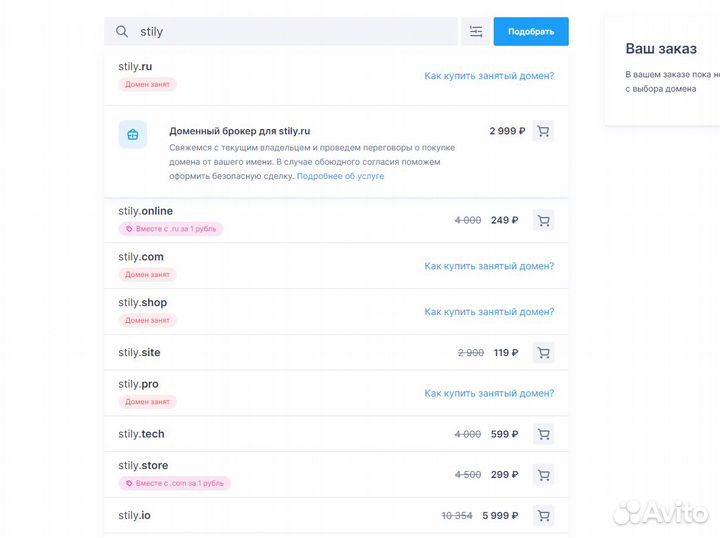Open Подробнее об услуге link
The height and width of the screenshot is (538, 720).
(340, 176)
